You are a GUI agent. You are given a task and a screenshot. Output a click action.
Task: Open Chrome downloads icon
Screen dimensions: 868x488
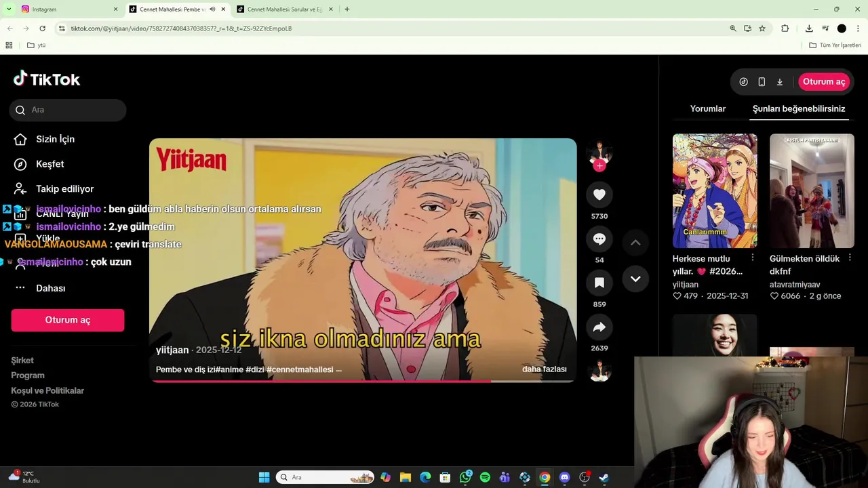pos(809,28)
